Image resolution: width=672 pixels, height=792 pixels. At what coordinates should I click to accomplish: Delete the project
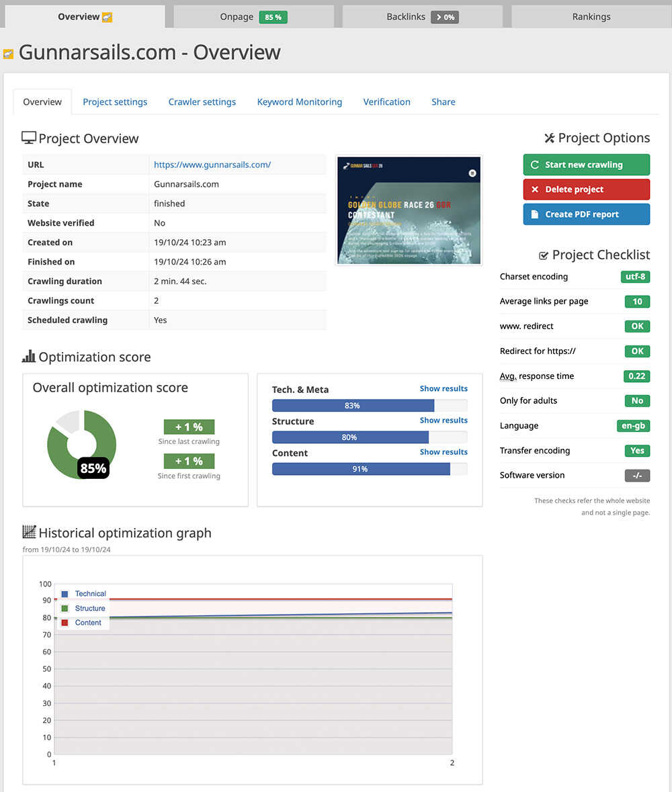point(587,189)
